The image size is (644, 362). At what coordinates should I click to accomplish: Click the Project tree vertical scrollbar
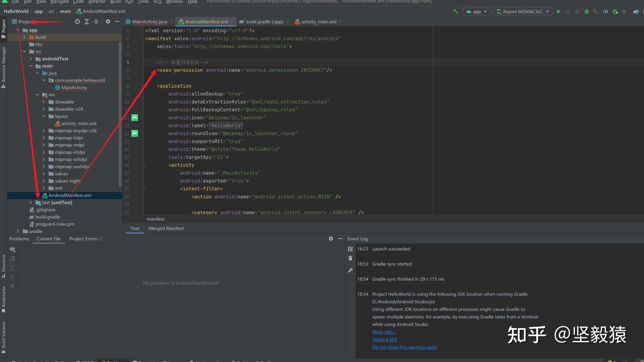(120, 114)
